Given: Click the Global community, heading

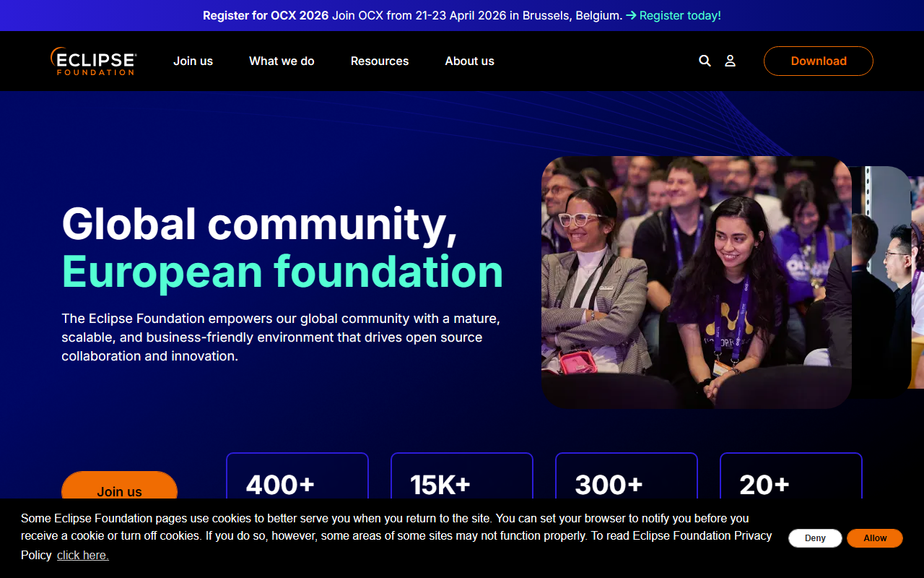Looking at the screenshot, I should pos(260,223).
